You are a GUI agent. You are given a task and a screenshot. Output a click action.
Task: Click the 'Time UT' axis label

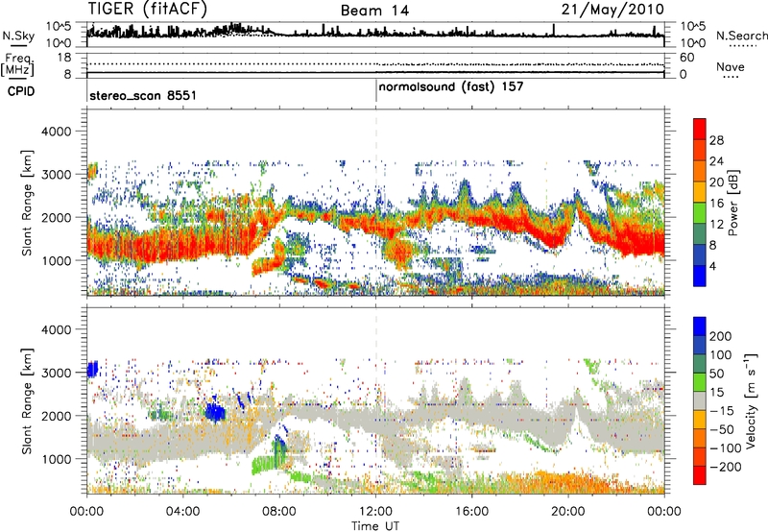(x=375, y=526)
